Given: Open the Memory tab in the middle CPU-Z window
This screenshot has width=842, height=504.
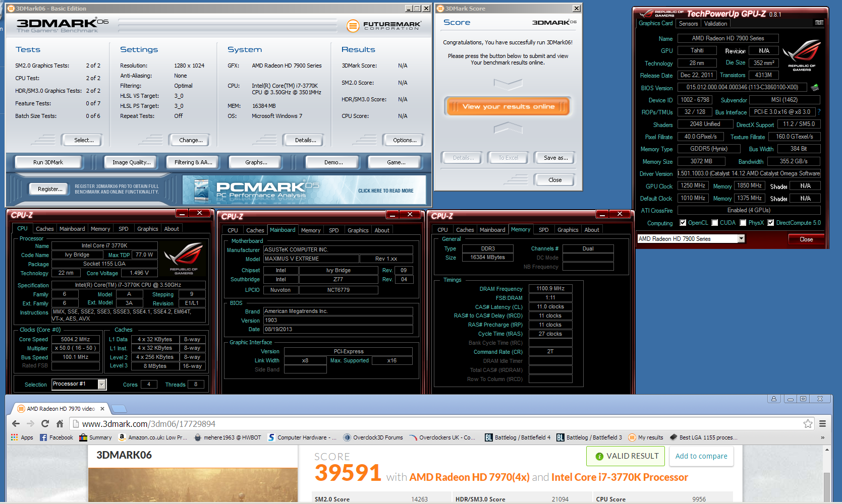Looking at the screenshot, I should [311, 230].
